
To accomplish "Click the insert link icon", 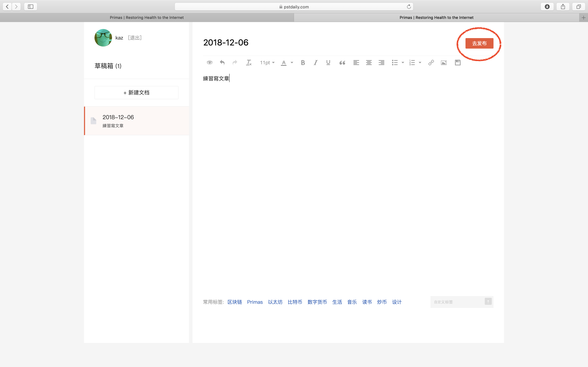I will point(431,63).
